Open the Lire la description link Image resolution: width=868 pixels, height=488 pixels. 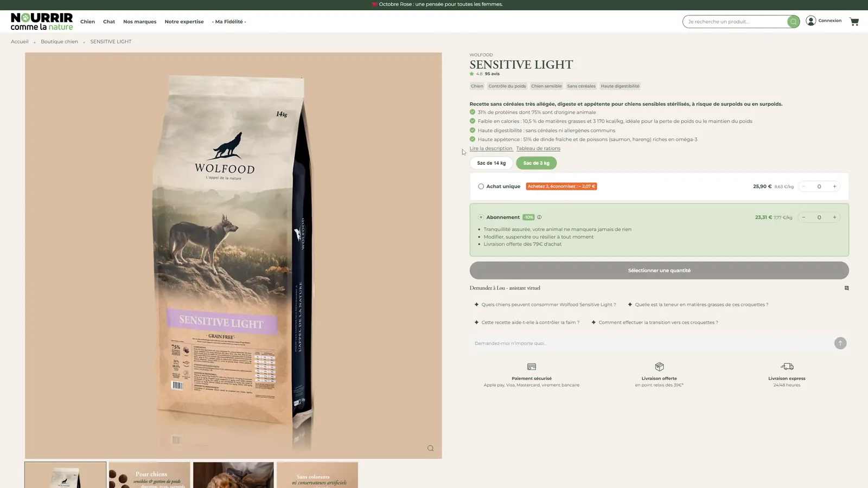tap(491, 149)
